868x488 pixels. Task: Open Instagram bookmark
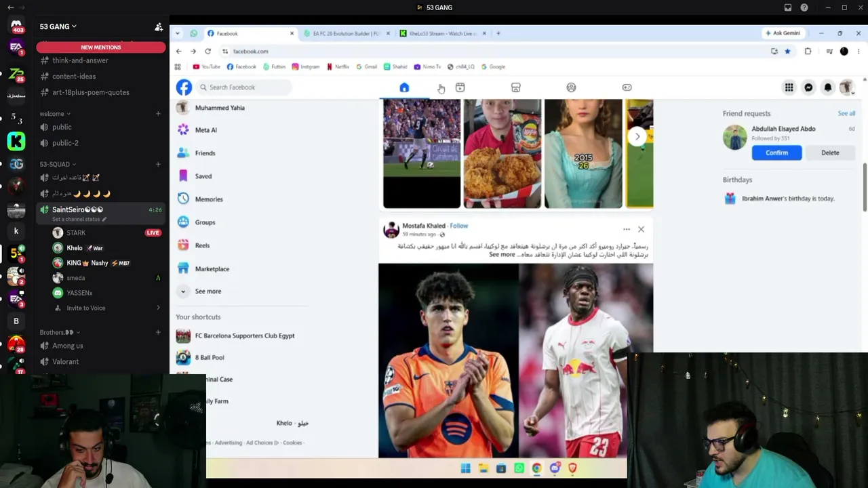tap(306, 67)
